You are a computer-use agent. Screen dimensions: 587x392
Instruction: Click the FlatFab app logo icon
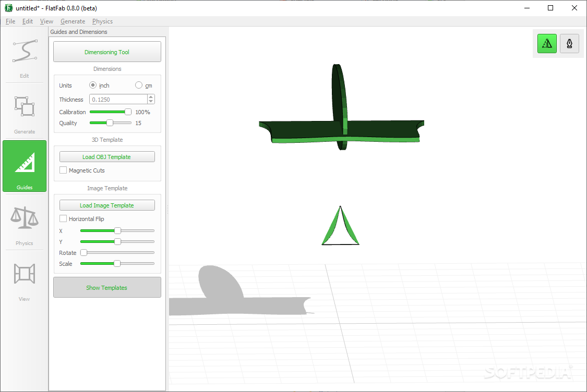click(x=9, y=8)
